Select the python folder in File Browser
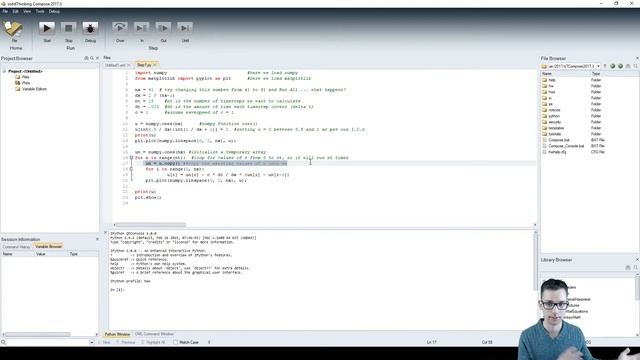Screen dimensions: 640x360 (554, 116)
